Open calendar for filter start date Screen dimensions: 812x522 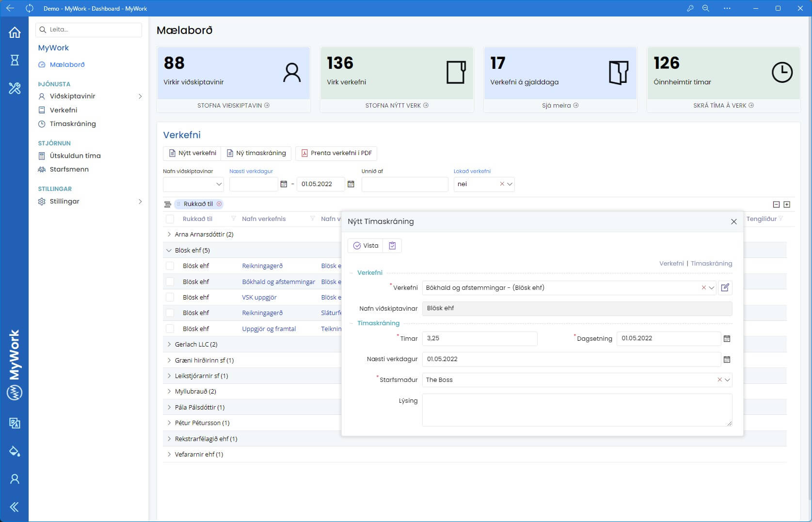284,184
